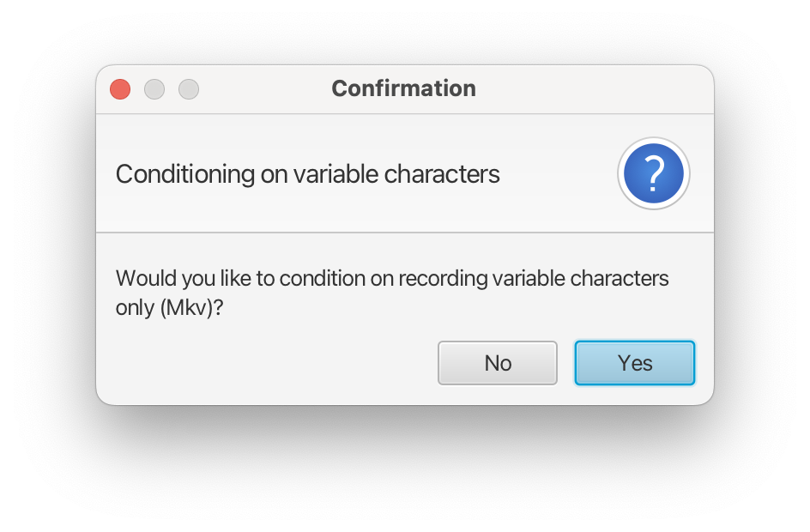810x532 pixels.
Task: Click the word Conditioning in header
Action: pyautogui.click(x=185, y=174)
